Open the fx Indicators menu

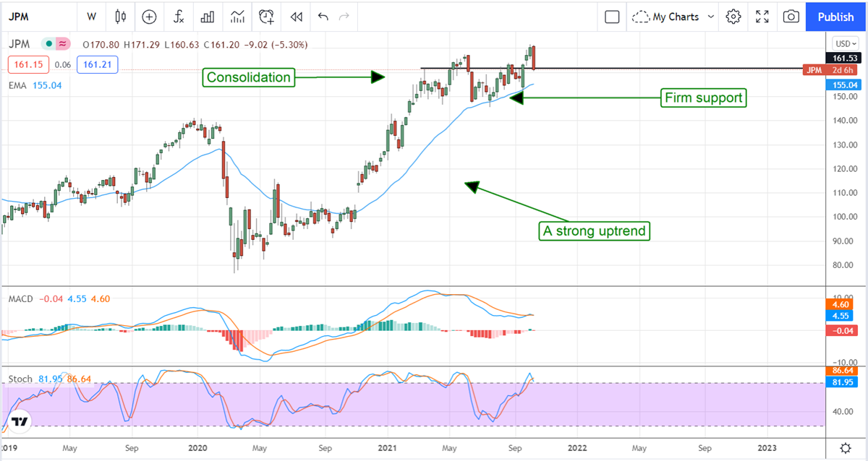click(x=177, y=16)
